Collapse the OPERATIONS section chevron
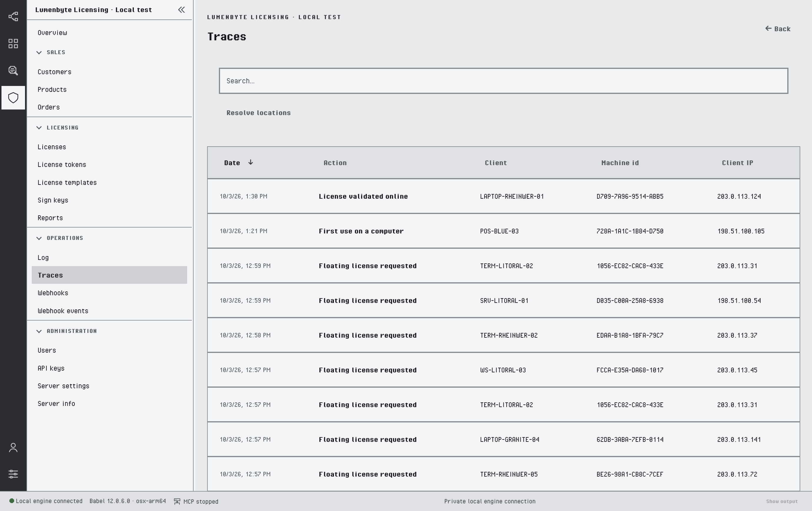This screenshot has height=511, width=812. point(39,238)
